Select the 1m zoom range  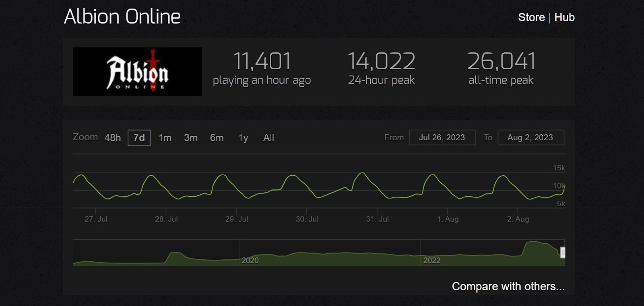165,138
